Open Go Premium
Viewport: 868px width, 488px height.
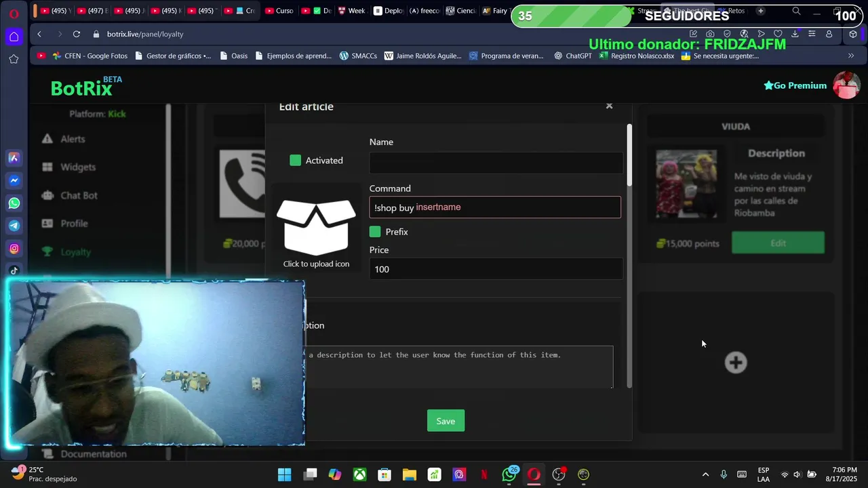pos(795,85)
